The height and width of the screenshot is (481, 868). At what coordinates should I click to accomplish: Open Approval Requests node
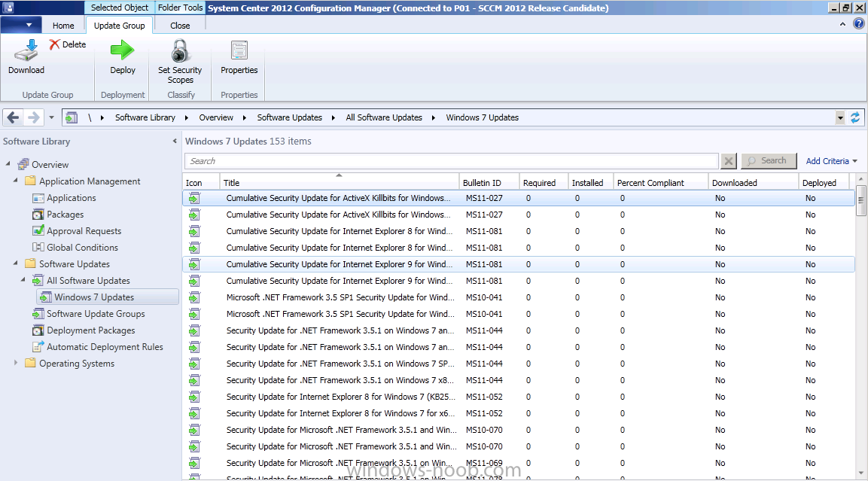pos(84,231)
